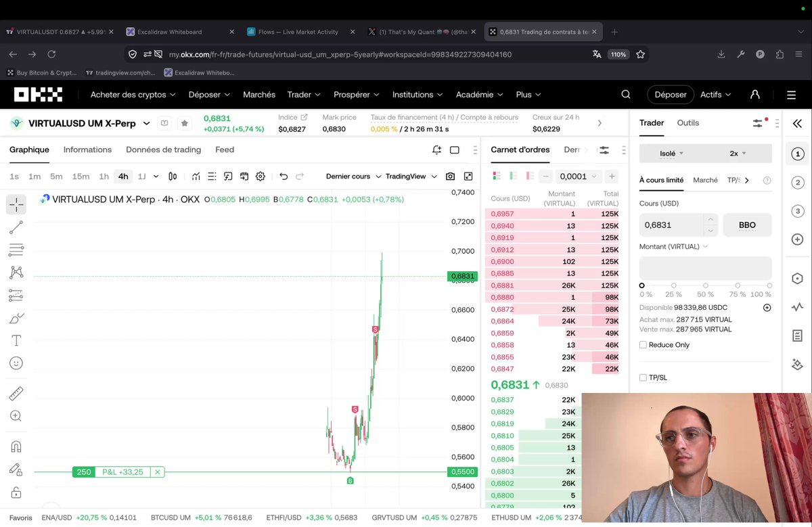Set the amount slider to 50 %

click(706, 285)
